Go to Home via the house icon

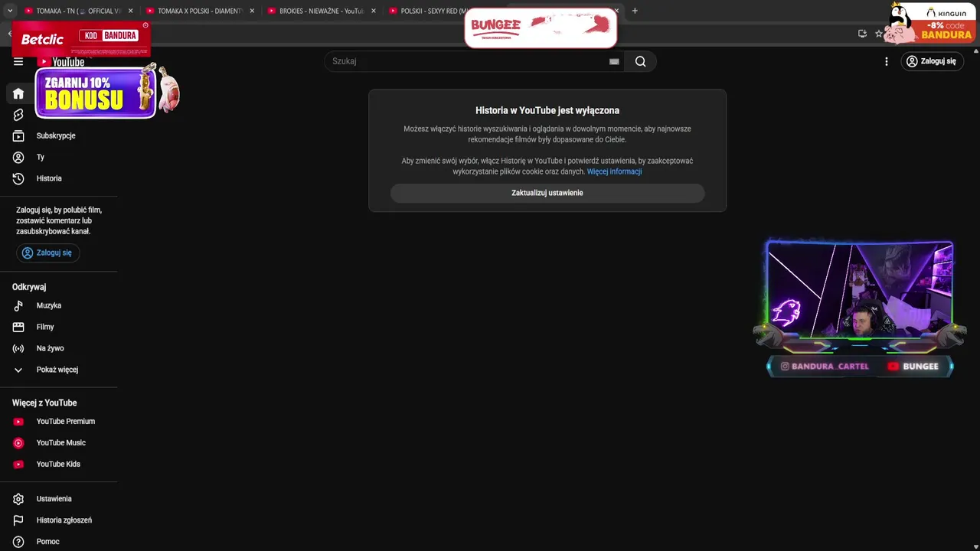(x=18, y=93)
